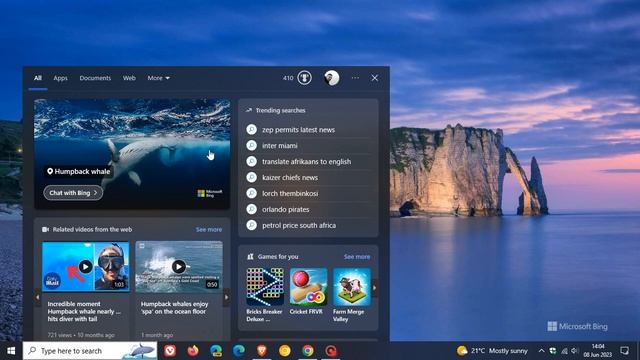The image size is (640, 360).
Task: Open 'Humpback whales enjoy spa' video title
Action: [175, 308]
